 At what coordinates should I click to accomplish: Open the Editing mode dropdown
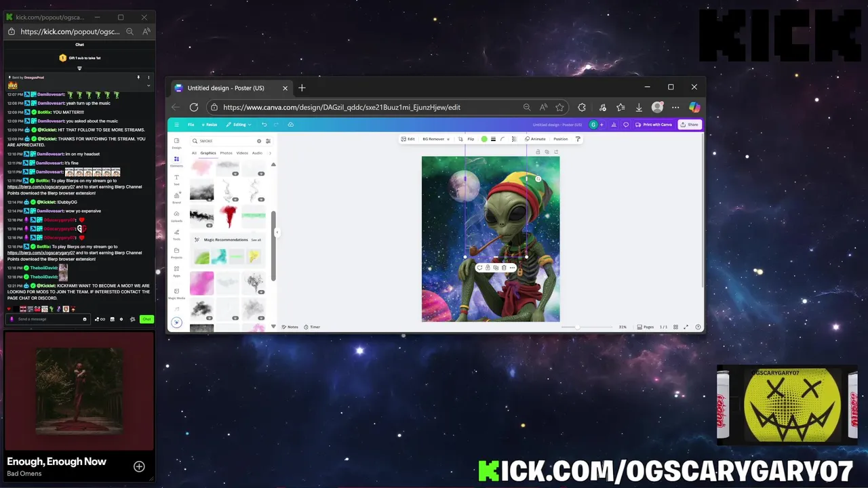tap(239, 125)
